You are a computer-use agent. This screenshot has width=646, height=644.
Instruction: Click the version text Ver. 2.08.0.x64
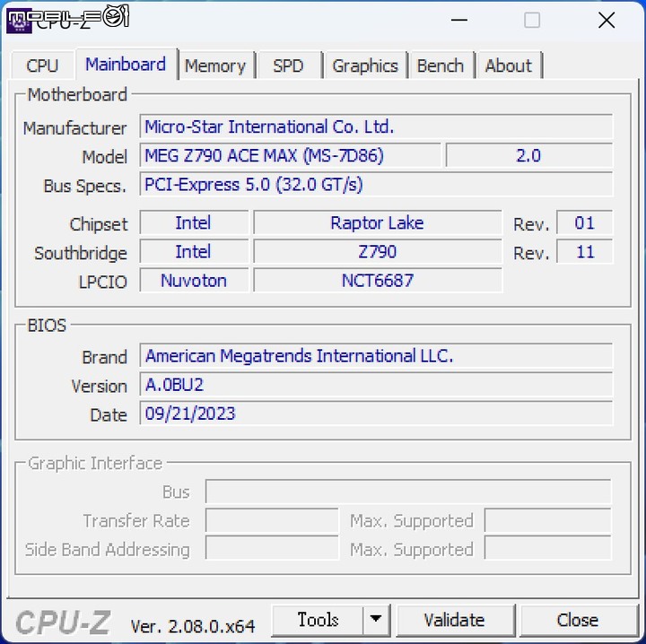193,626
